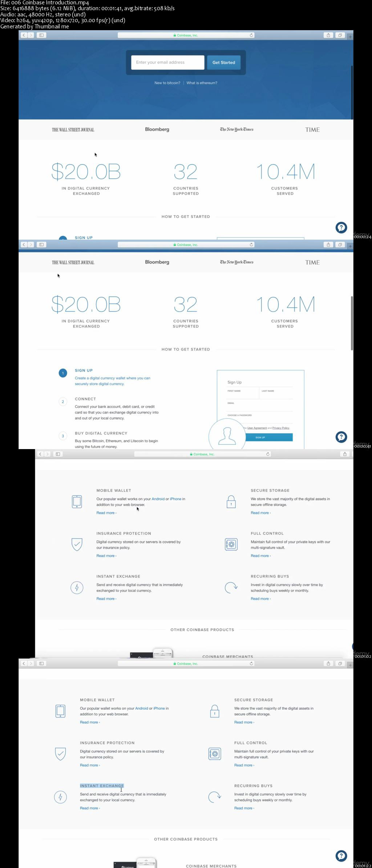Open Read more under Full Control, 00:01:02 frame

[x=260, y=556]
